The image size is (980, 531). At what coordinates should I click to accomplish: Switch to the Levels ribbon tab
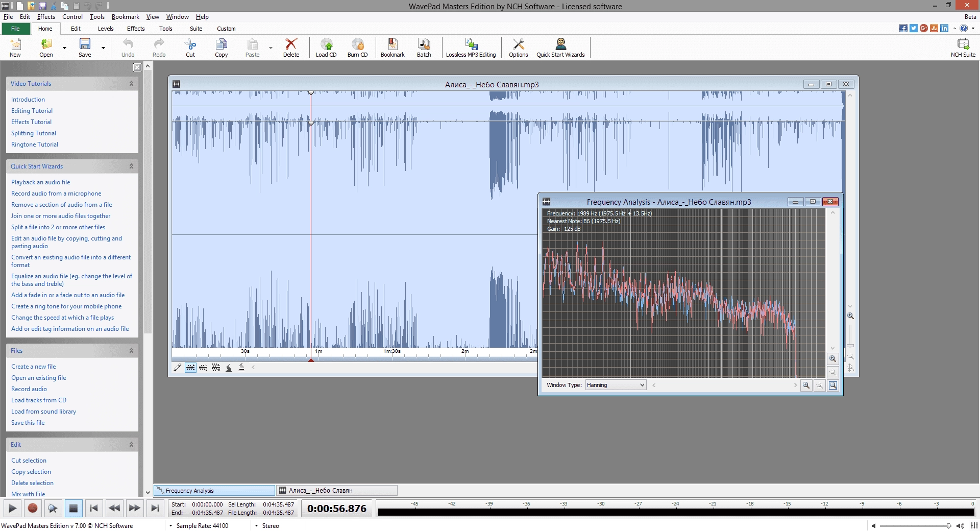[x=106, y=29]
